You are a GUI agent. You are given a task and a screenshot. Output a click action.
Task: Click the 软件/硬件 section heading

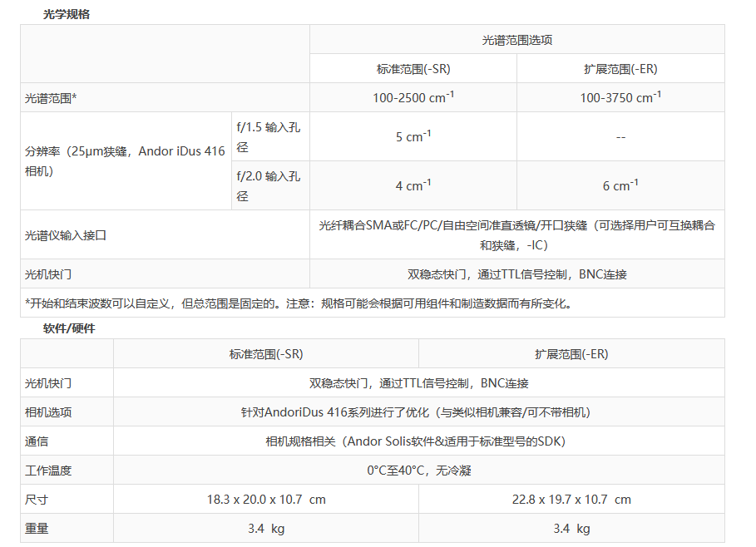point(69,328)
